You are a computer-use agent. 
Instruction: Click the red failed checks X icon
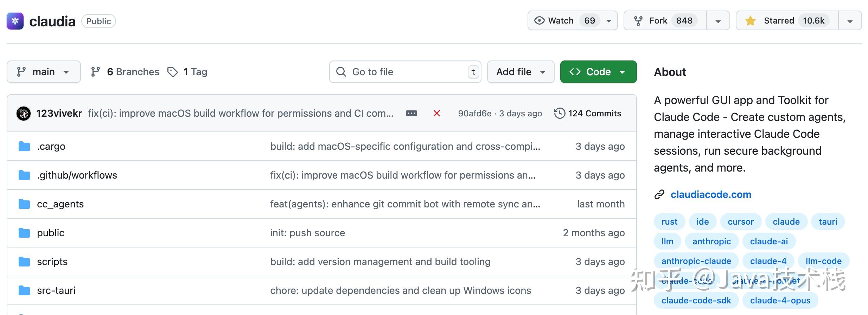[x=437, y=113]
